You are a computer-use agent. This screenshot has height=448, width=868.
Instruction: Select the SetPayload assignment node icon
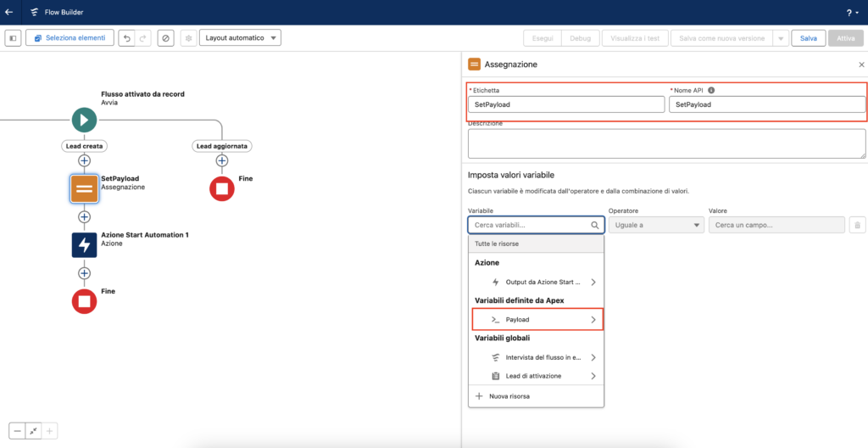[x=84, y=188]
